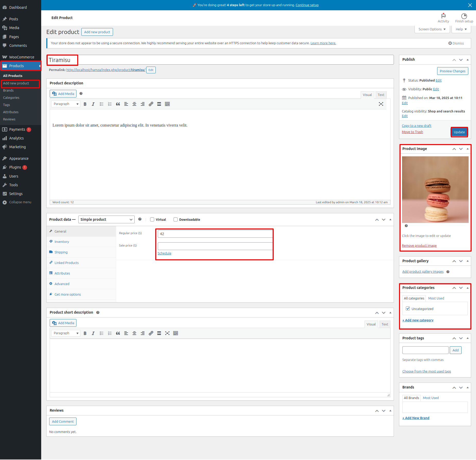The image size is (476, 460).
Task: Click Add Comment button in Reviews
Action: [63, 421]
